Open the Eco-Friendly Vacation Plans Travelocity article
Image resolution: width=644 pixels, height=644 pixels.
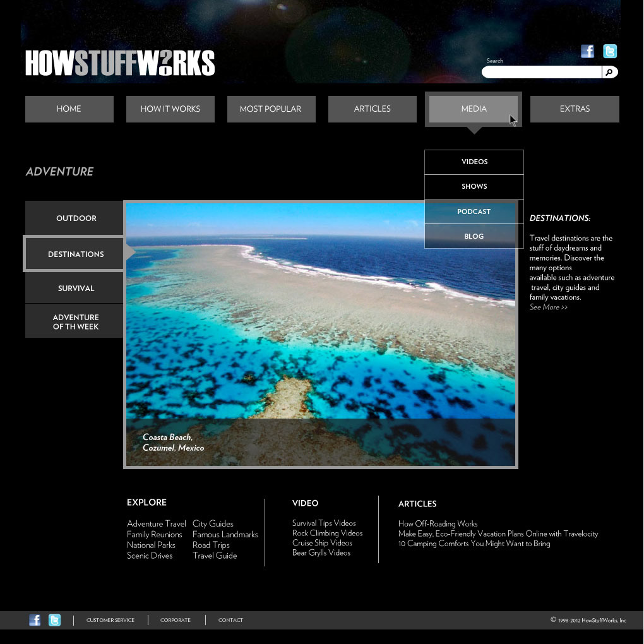point(498,534)
